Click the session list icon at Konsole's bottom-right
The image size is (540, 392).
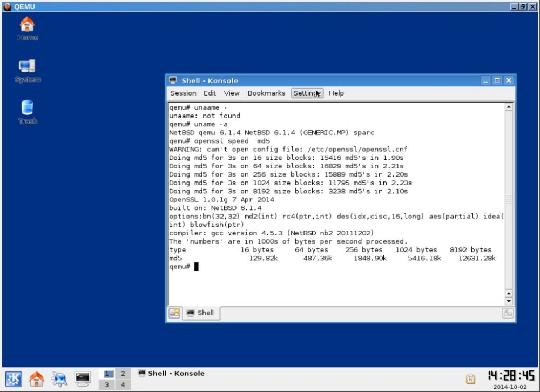508,313
